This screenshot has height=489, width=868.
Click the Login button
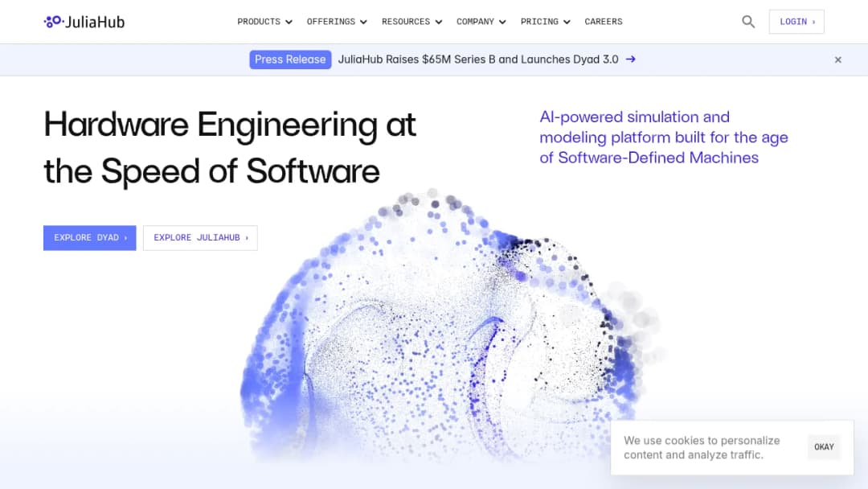tap(796, 22)
